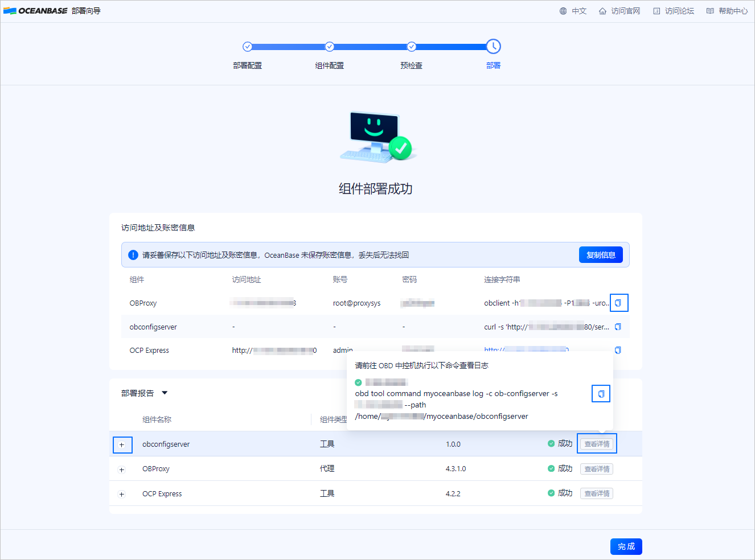Expand the obconfigserver report row

click(122, 444)
